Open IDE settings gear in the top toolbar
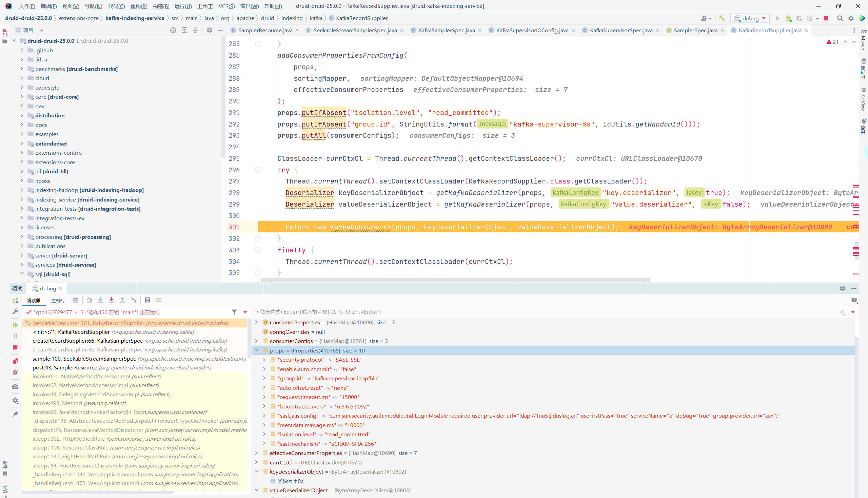The height and width of the screenshot is (498, 868). tap(851, 18)
